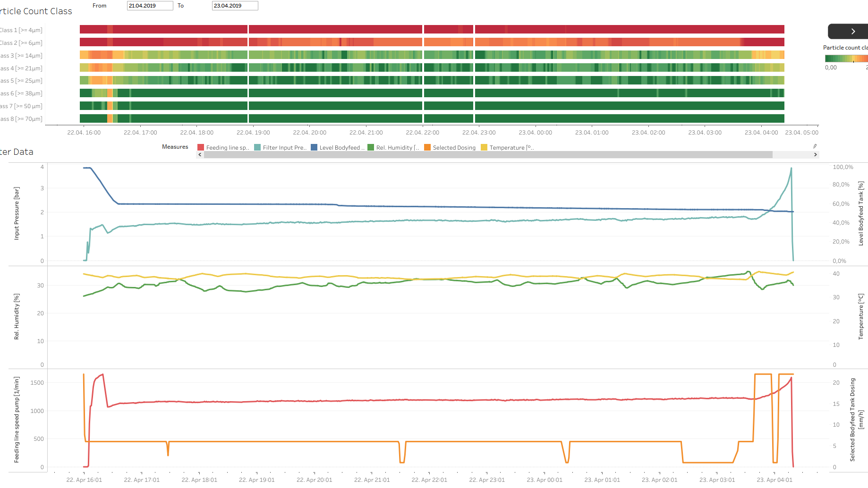Click the Particle count class gradient legend
Screen dimensions: 868x488
pyautogui.click(x=846, y=59)
